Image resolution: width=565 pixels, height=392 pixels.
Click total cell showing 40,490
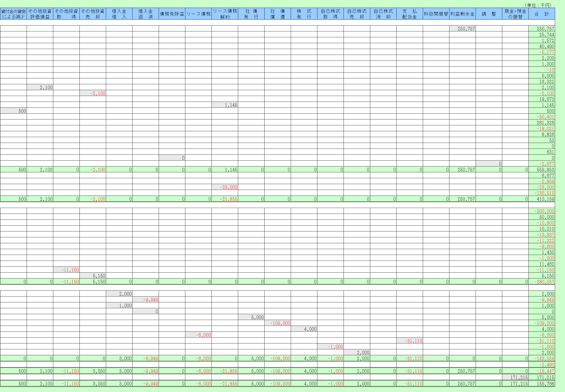pos(542,47)
